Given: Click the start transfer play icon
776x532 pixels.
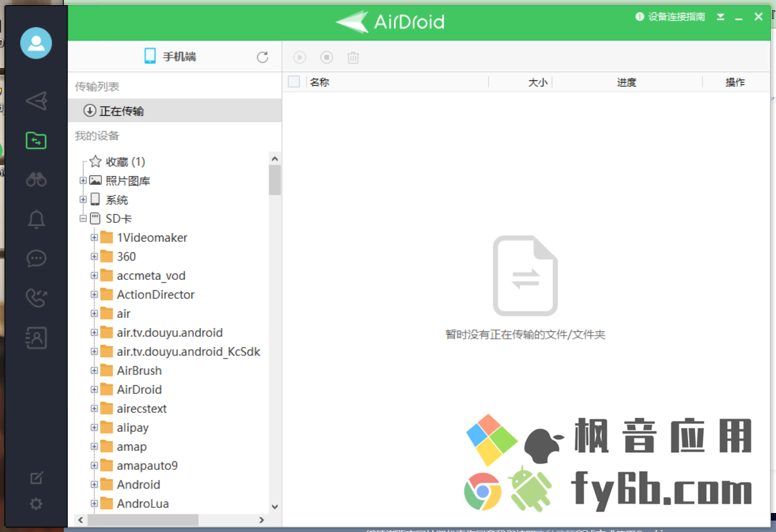Looking at the screenshot, I should 300,58.
